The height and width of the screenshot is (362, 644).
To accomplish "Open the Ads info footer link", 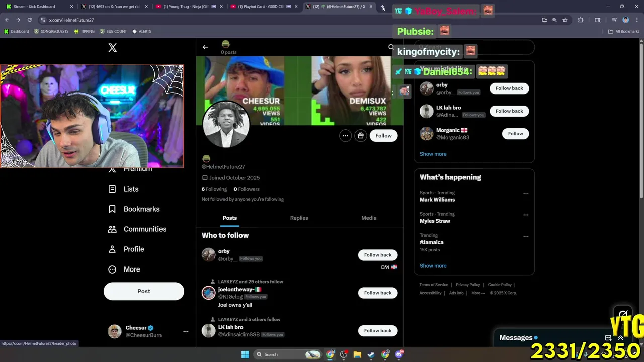I will tap(456, 293).
